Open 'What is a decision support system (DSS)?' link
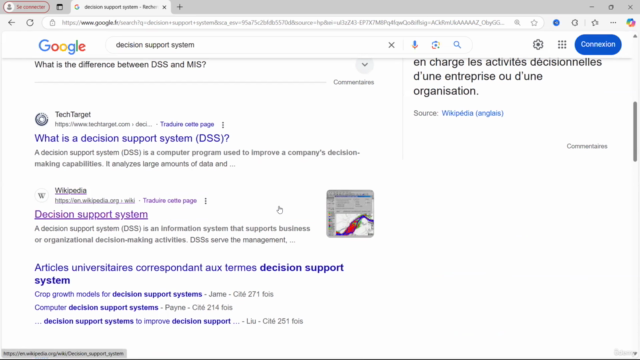 [x=132, y=138]
